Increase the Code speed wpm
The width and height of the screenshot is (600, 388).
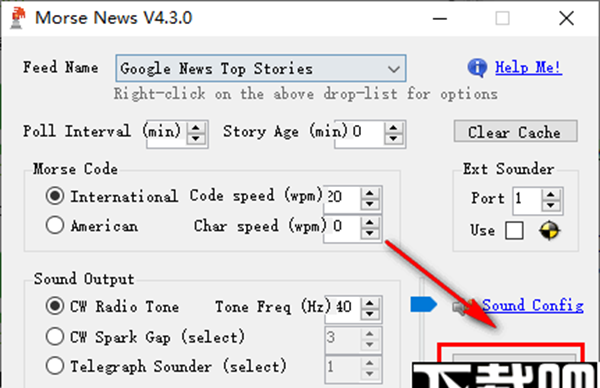point(370,193)
